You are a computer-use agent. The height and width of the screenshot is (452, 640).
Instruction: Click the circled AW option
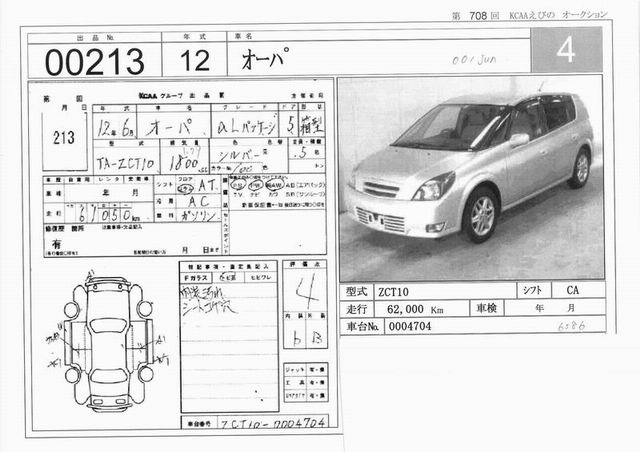(274, 185)
